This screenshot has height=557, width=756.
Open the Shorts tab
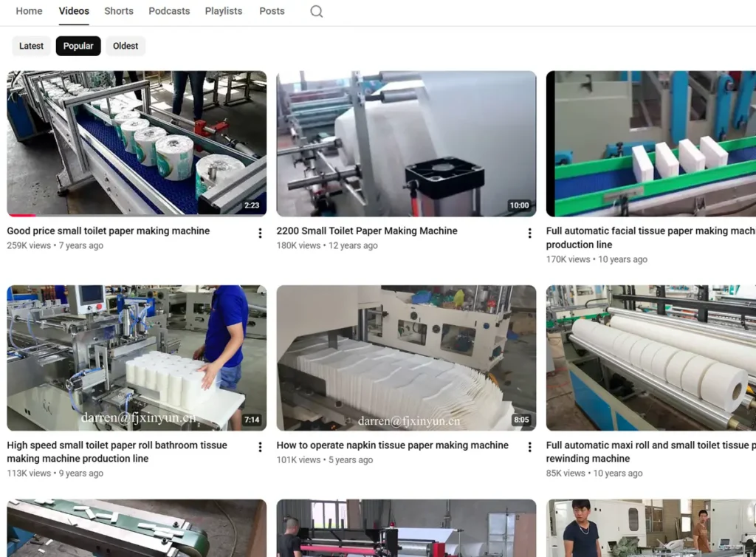point(119,11)
